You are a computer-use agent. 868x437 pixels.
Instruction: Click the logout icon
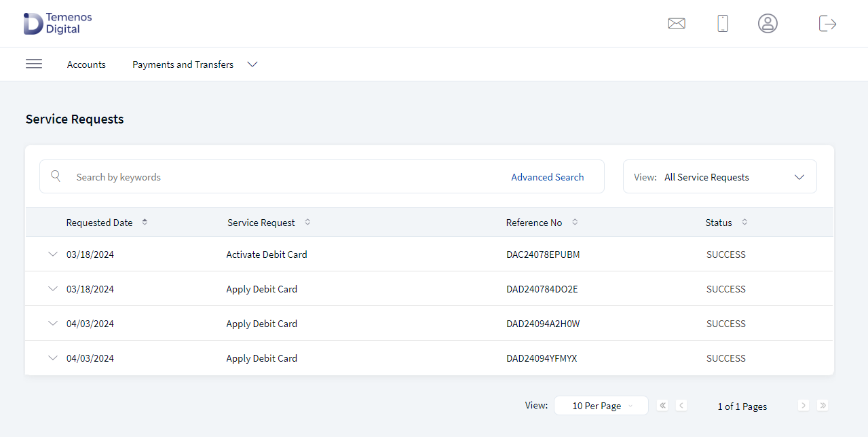(827, 24)
